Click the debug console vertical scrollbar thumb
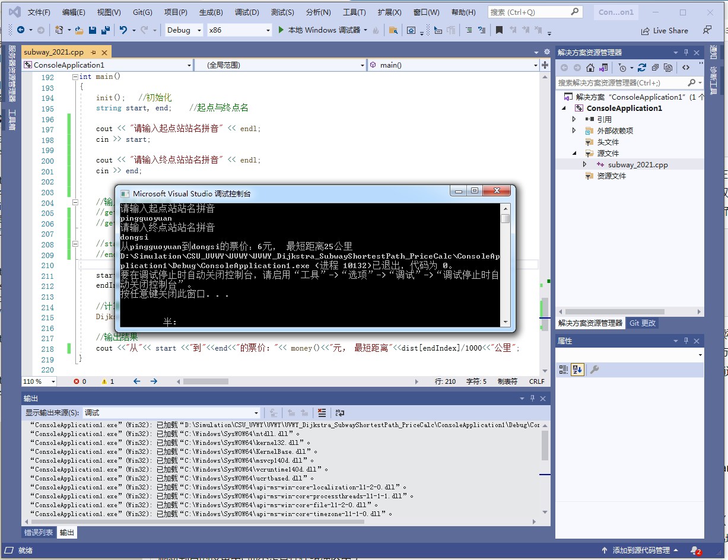Screen dimensions: 728x560 (506, 218)
